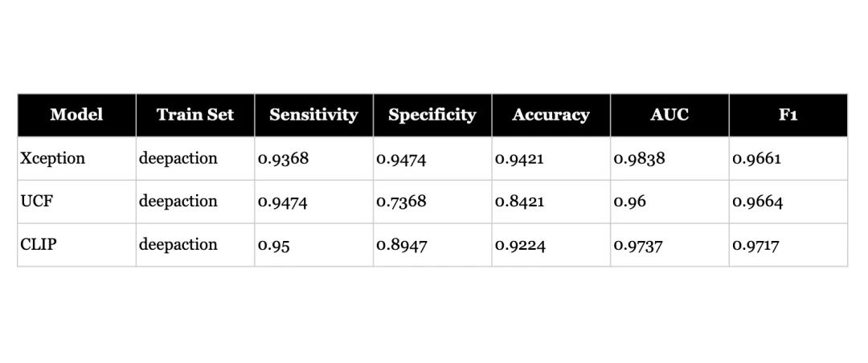Click the Accuracy column header

[x=551, y=115]
